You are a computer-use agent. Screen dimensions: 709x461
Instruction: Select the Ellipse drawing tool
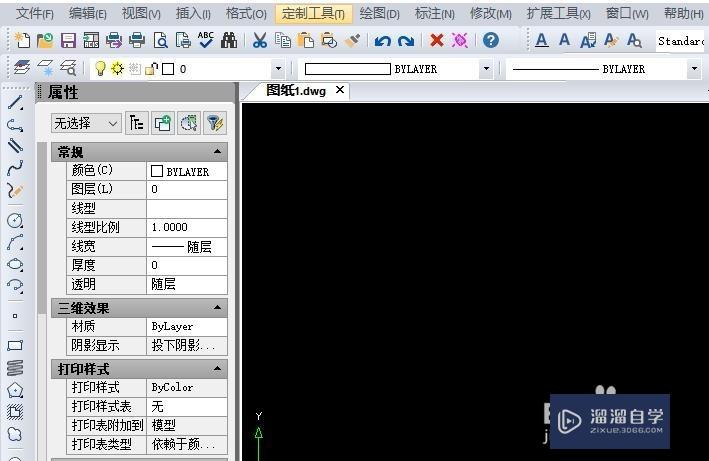(15, 264)
